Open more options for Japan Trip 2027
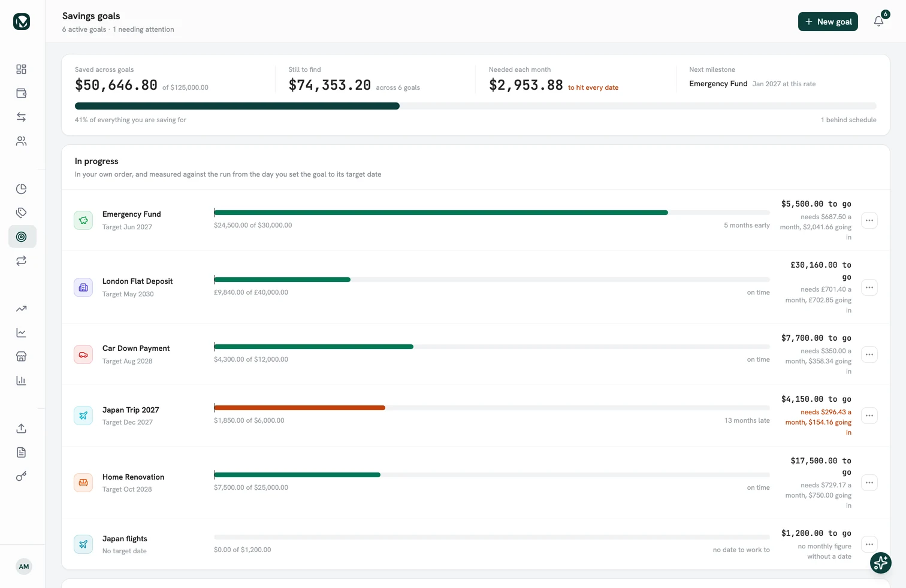The width and height of the screenshot is (906, 588). (869, 416)
